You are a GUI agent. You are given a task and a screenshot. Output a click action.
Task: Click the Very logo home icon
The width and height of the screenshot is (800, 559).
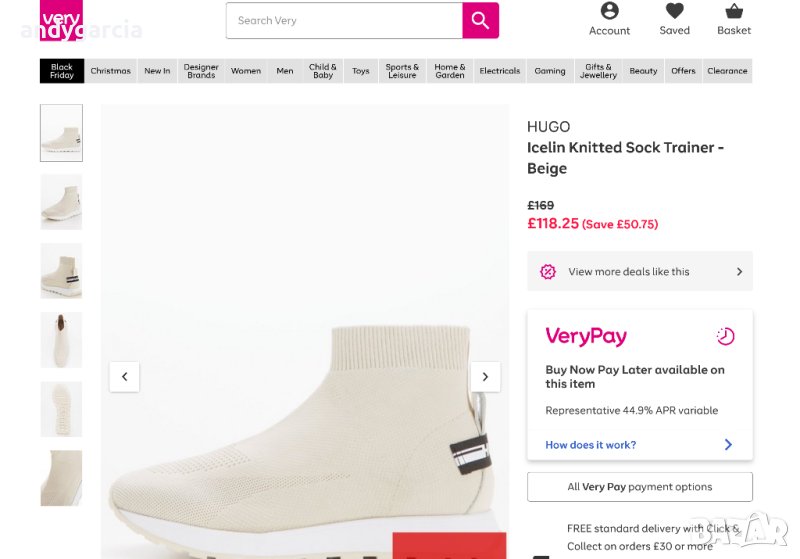click(x=61, y=19)
